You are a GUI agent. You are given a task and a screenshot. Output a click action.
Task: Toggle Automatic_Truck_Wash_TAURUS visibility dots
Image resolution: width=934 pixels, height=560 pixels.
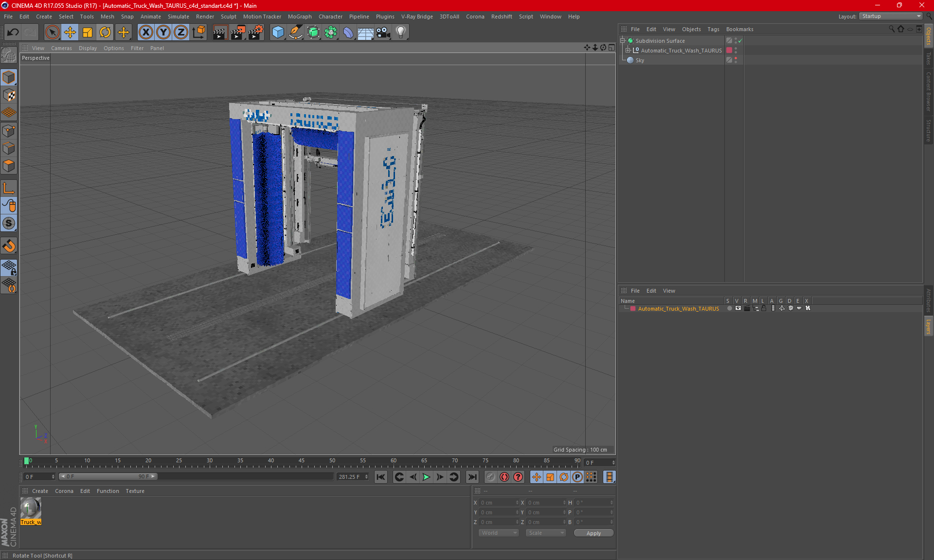736,50
